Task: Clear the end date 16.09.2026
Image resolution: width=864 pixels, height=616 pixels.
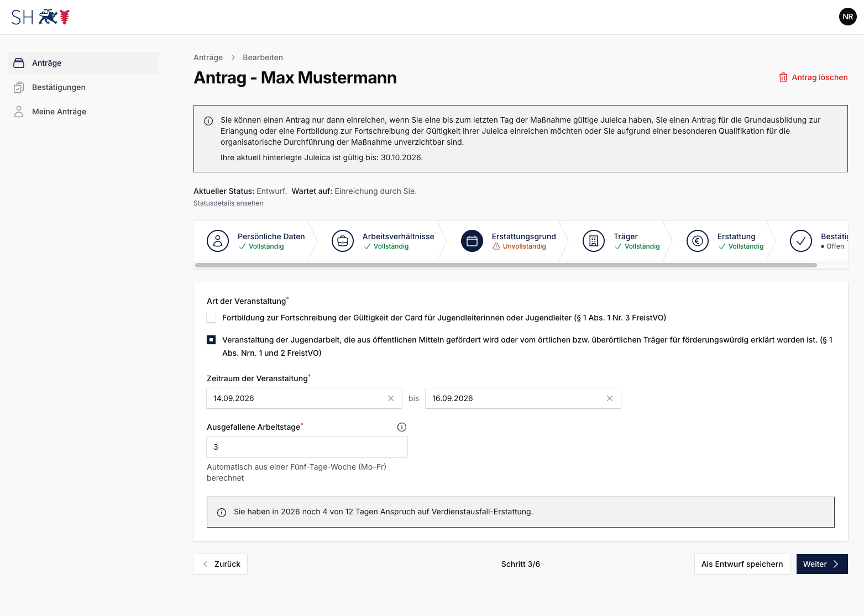Action: point(610,398)
